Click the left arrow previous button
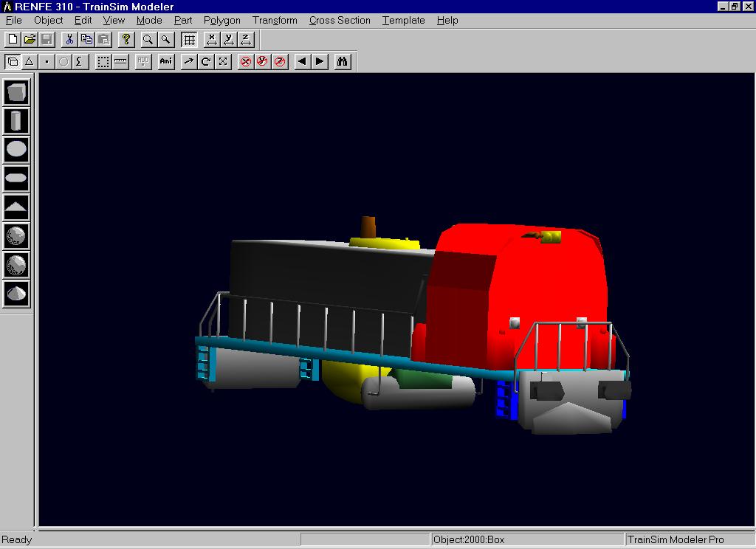The image size is (756, 549). click(x=302, y=61)
